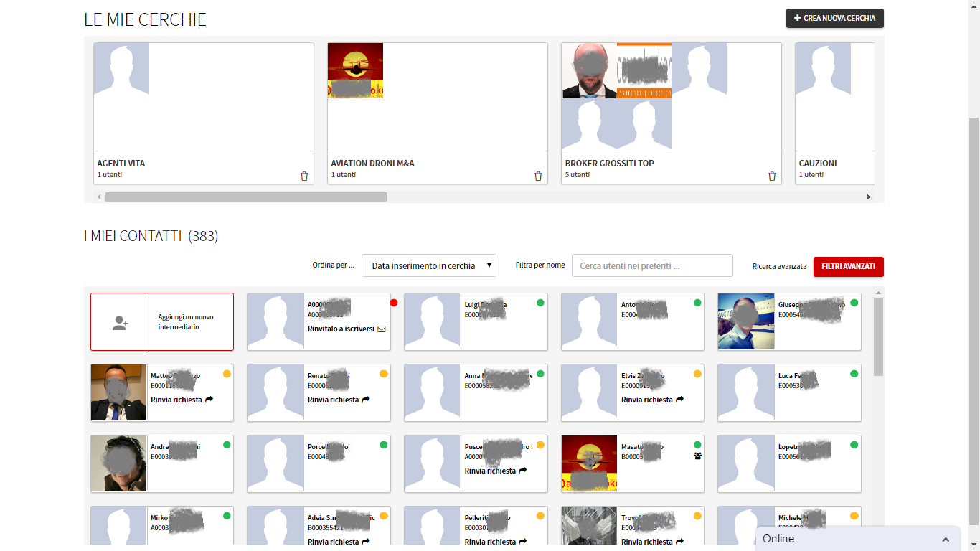Click trash icon on AVIATION DRONI M&A circle
This screenshot has height=551, width=980.
tap(538, 176)
